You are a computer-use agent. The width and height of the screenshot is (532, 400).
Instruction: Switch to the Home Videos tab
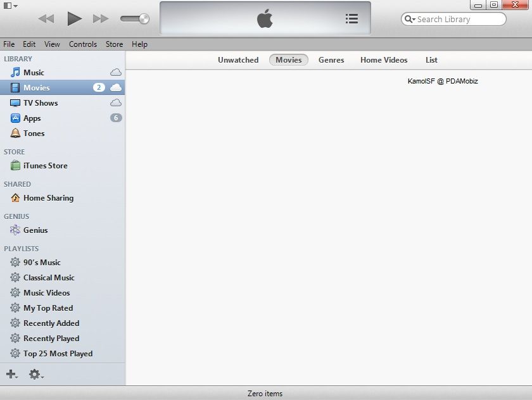tap(384, 60)
